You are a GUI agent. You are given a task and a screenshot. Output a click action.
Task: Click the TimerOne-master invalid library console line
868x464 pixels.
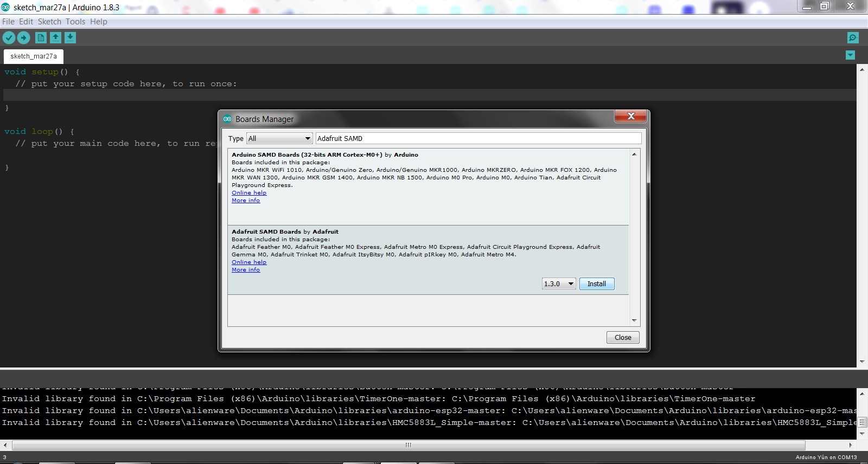coord(379,398)
